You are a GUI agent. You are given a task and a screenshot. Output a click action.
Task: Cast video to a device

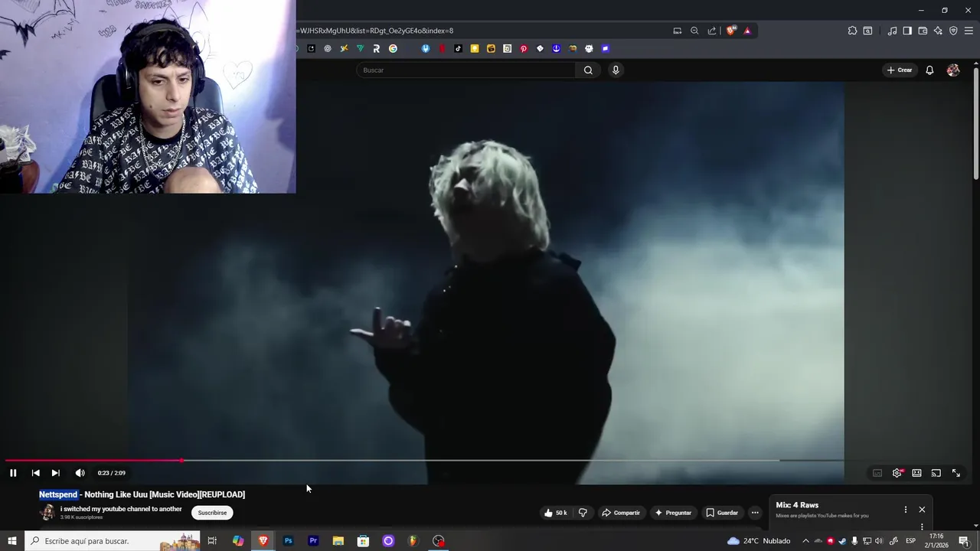(x=936, y=473)
